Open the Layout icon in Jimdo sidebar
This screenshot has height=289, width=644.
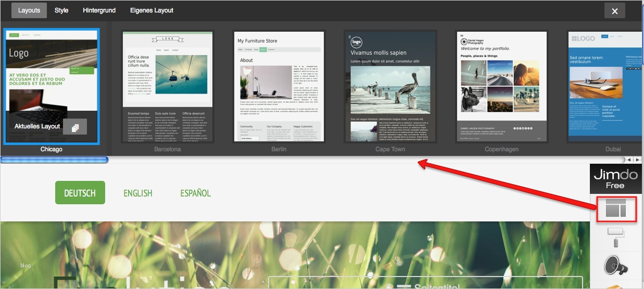616,209
